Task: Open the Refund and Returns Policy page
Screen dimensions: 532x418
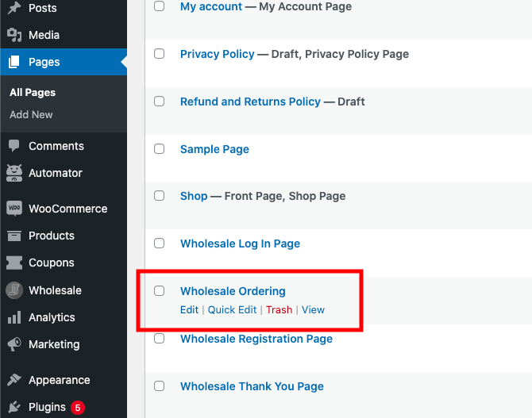Action: coord(250,102)
